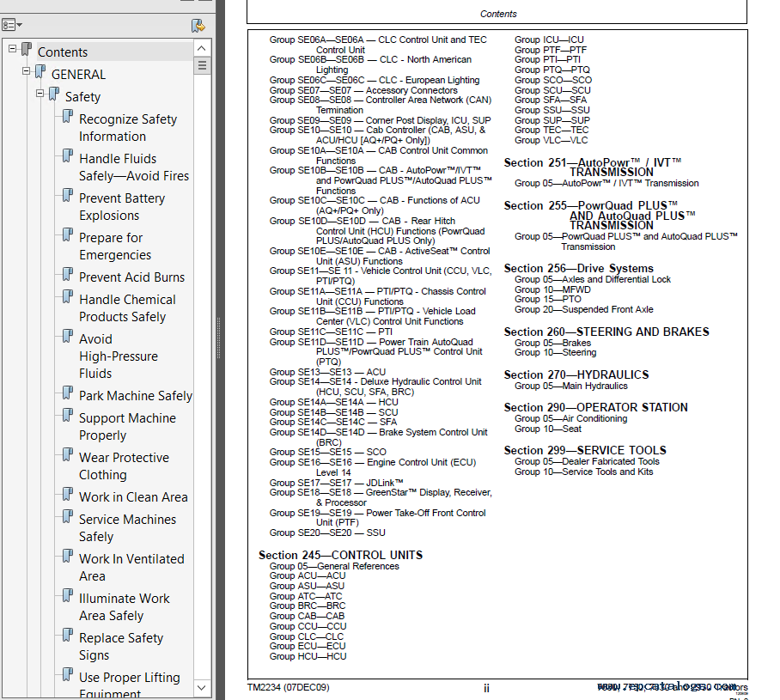Click the scroll-down arrow of the bookmarks panel
The width and height of the screenshot is (780, 700).
pyautogui.click(x=200, y=687)
